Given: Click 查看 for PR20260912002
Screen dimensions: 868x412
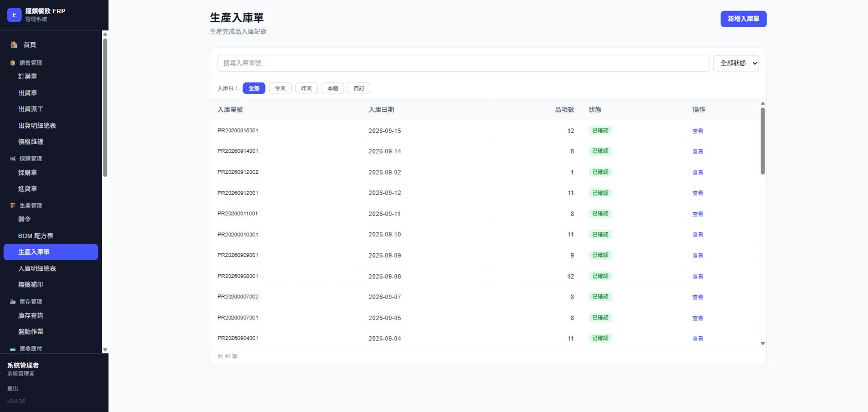Looking at the screenshot, I should [697, 173].
